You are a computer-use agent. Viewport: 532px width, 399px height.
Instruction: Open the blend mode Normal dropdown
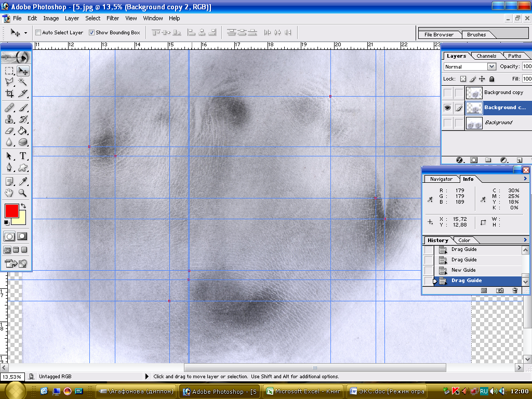point(491,66)
